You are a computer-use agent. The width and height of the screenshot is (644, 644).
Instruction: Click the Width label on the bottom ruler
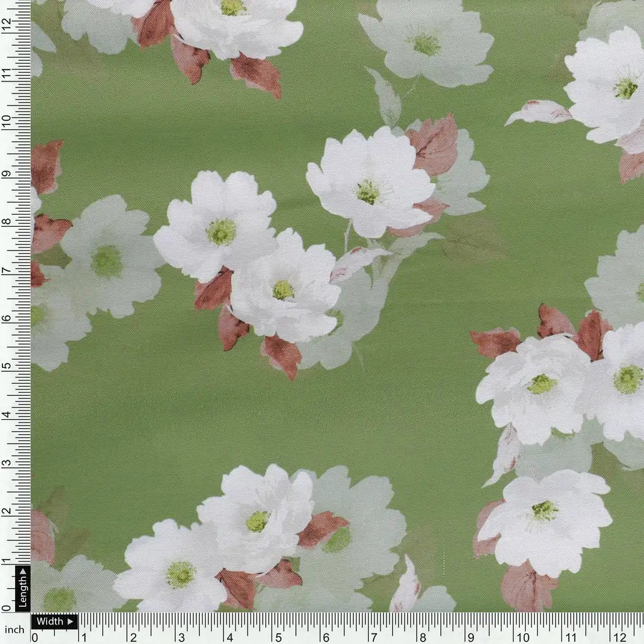pos(49,621)
